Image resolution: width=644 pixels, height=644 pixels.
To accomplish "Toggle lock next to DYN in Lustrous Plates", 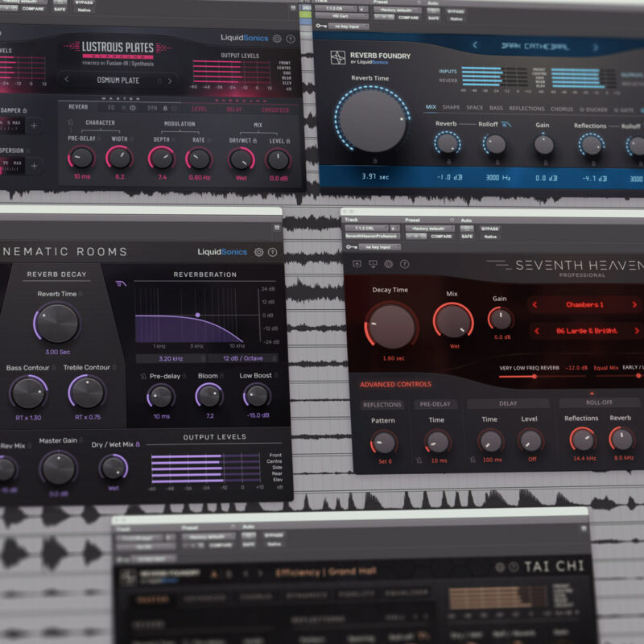I will click(165, 109).
